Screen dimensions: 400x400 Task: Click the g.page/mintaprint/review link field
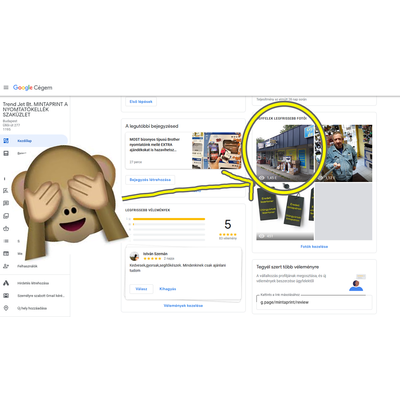pyautogui.click(x=314, y=302)
